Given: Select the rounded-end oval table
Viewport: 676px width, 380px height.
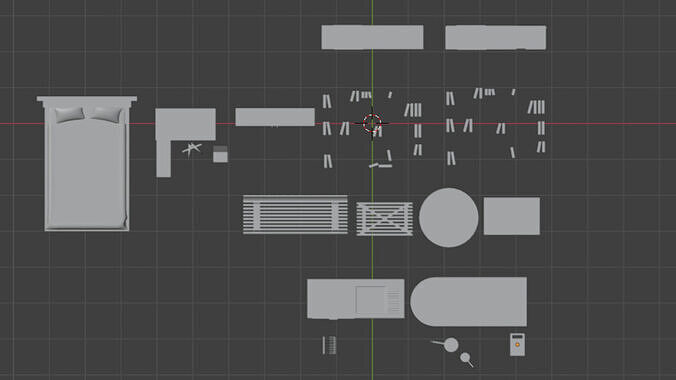Looking at the screenshot, I should coord(469,301).
